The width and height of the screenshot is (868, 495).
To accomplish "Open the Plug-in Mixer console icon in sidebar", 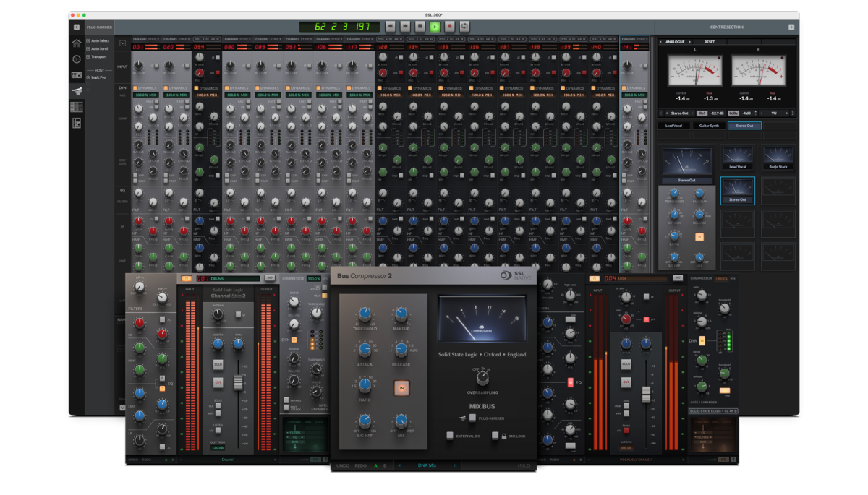I will coord(76,91).
